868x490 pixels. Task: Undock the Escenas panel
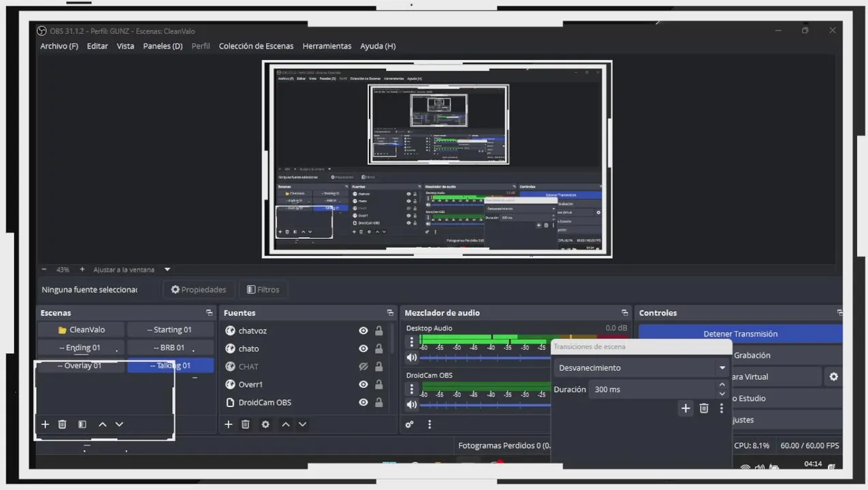[209, 312]
